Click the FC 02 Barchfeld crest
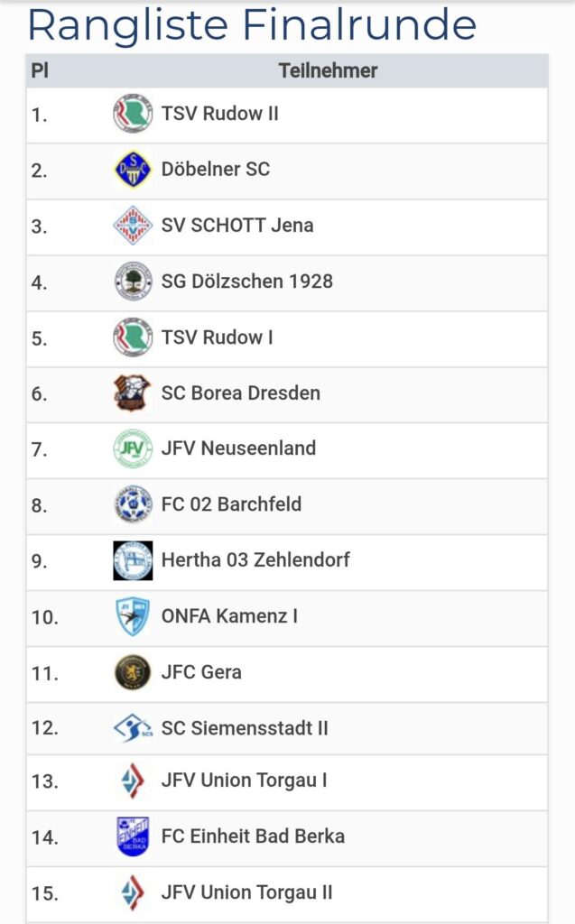The width and height of the screenshot is (575, 924). point(133,504)
